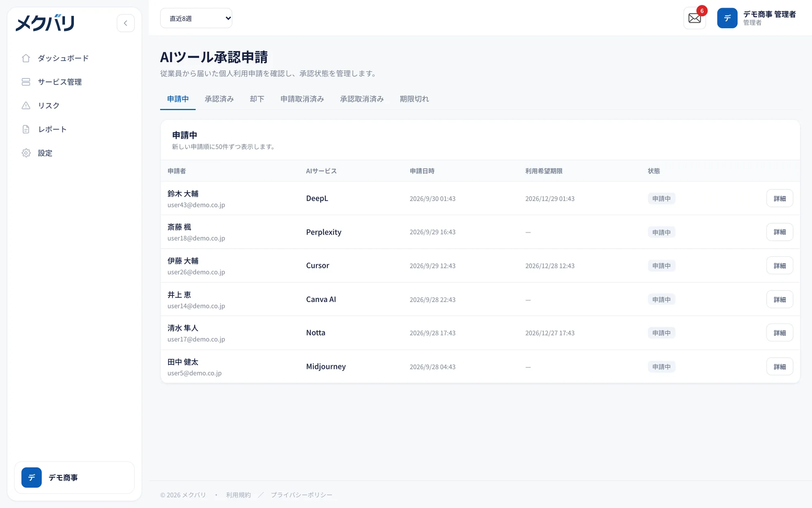
Task: Click email user18@demo.co.jp
Action: click(x=196, y=238)
